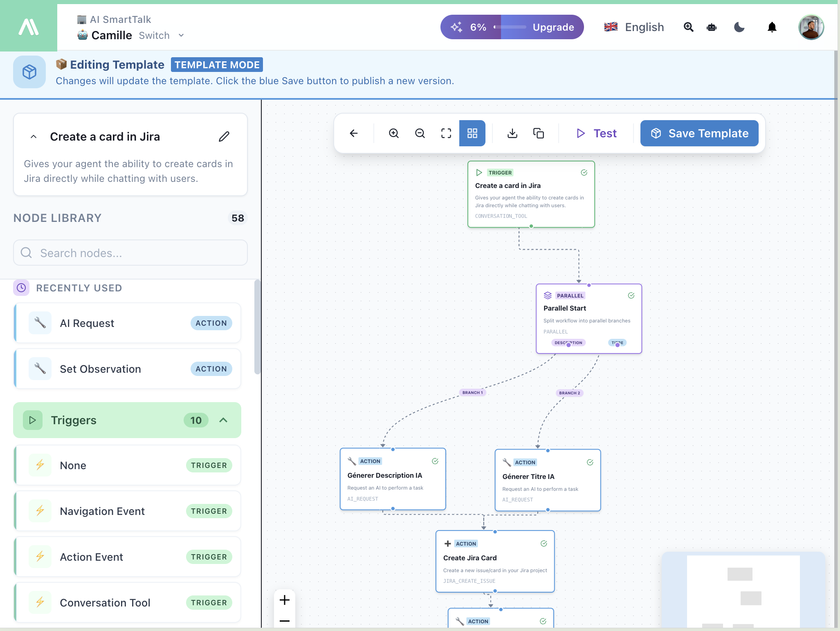Click the Upgrade progress bar at the top
The width and height of the screenshot is (840, 631).
pyautogui.click(x=510, y=27)
